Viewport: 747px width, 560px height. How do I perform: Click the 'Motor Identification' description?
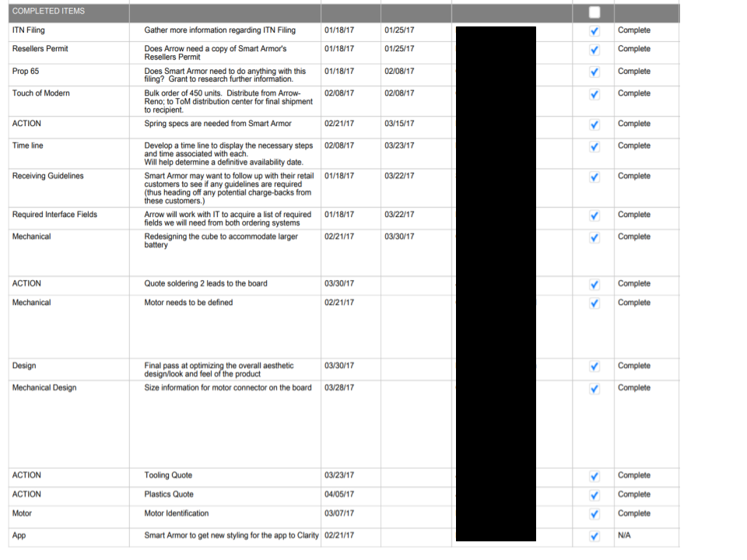click(x=177, y=513)
